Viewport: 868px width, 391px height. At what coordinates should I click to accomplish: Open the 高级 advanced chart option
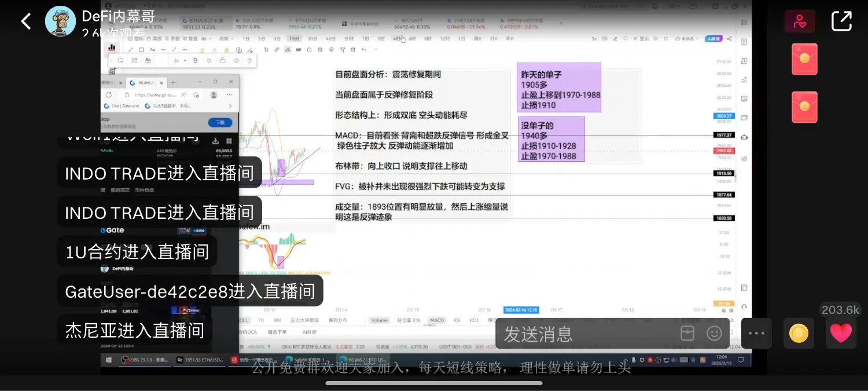tap(155, 39)
